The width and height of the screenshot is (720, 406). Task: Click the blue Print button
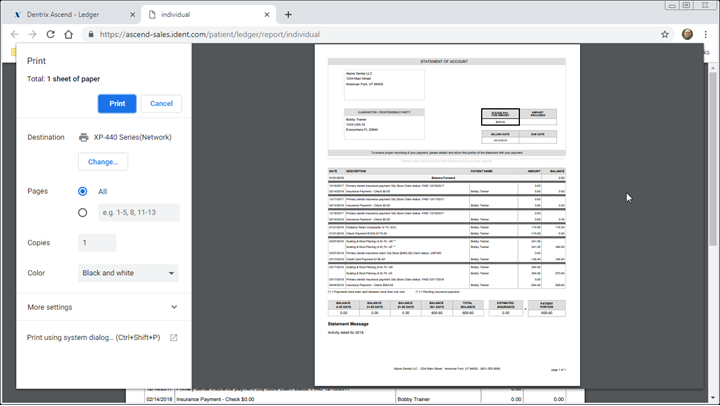(x=117, y=103)
